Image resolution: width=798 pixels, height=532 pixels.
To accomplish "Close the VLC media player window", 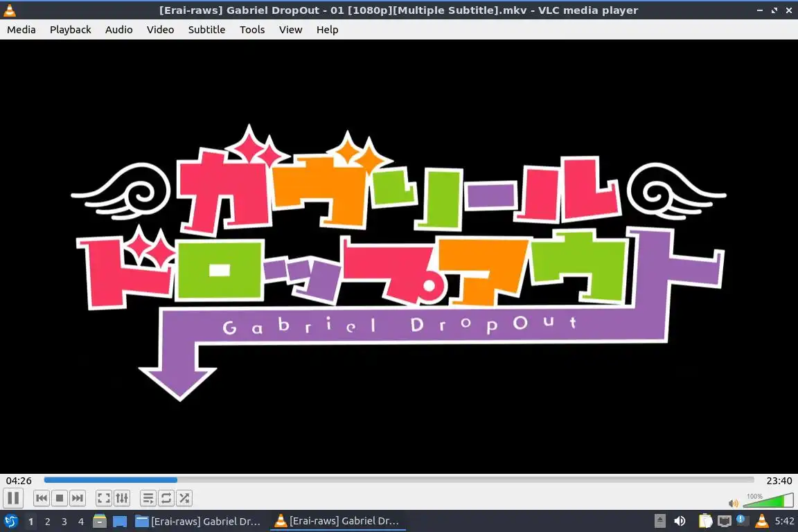I will coord(789,10).
